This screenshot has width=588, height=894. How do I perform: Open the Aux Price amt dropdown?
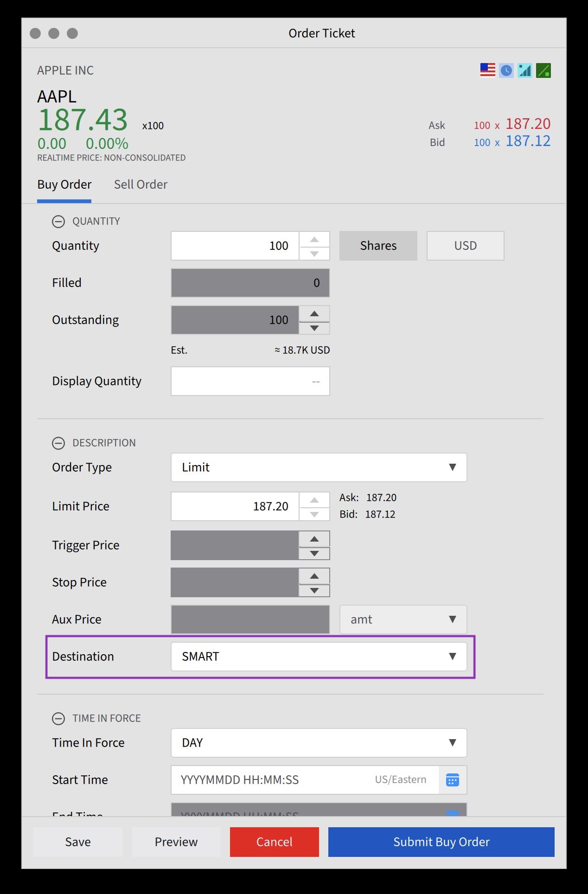tap(403, 619)
